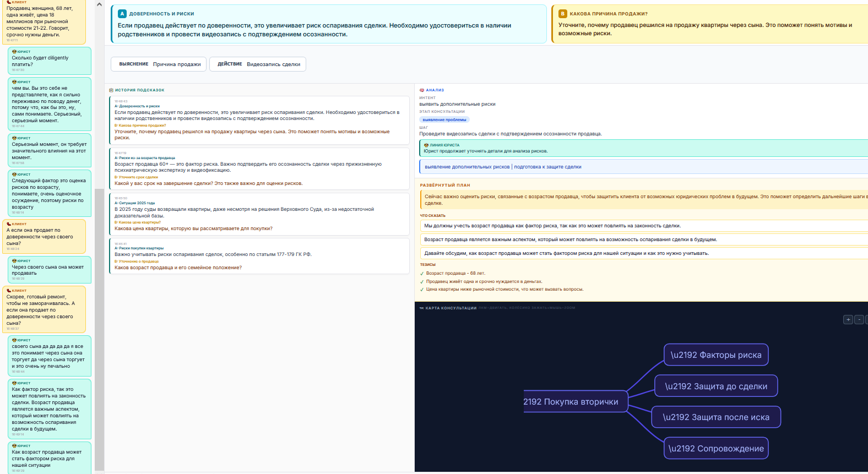Click the icon beside 'История подсказок'
The width and height of the screenshot is (868, 474).
pyautogui.click(x=111, y=90)
